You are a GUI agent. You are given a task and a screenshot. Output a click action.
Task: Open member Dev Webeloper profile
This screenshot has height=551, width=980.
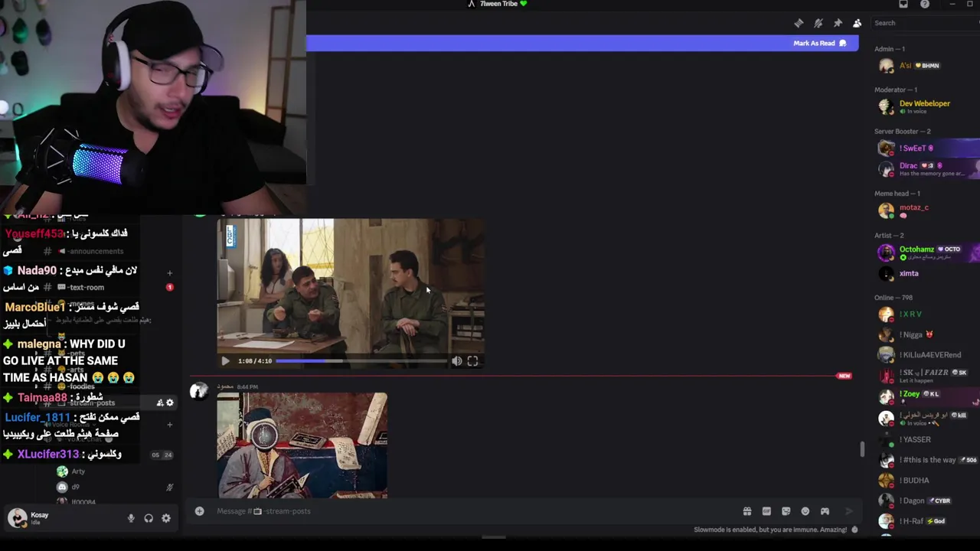click(924, 106)
